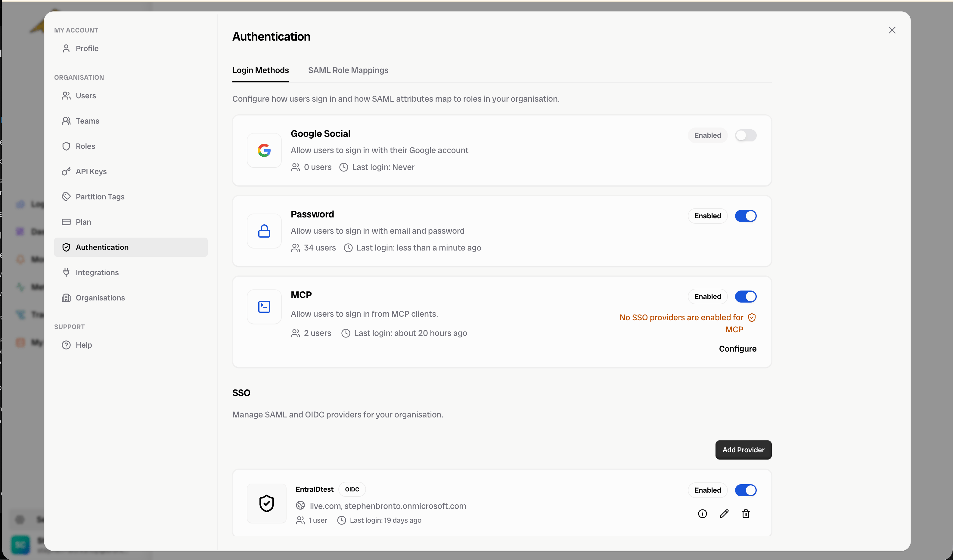Go to the Users settings

click(130, 96)
